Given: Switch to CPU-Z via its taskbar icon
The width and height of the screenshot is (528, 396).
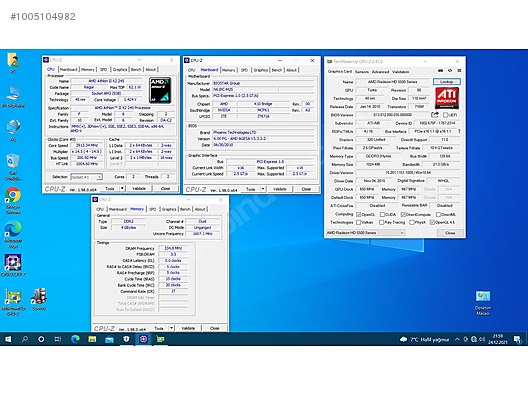Looking at the screenshot, I should [143, 339].
